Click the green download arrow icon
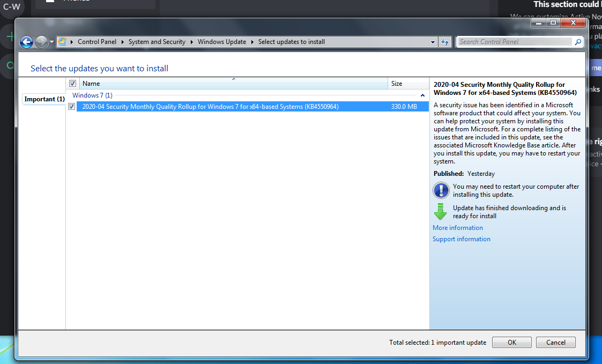Image resolution: width=602 pixels, height=364 pixels. point(440,212)
